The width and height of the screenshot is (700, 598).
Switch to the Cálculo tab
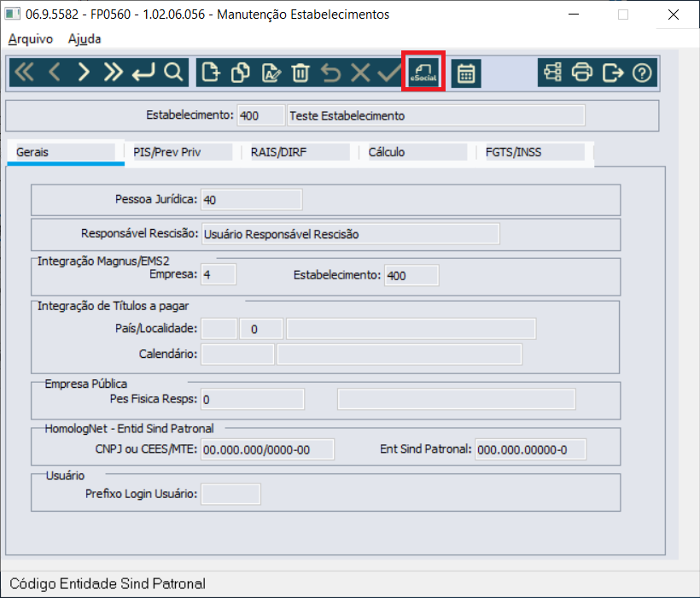(417, 152)
